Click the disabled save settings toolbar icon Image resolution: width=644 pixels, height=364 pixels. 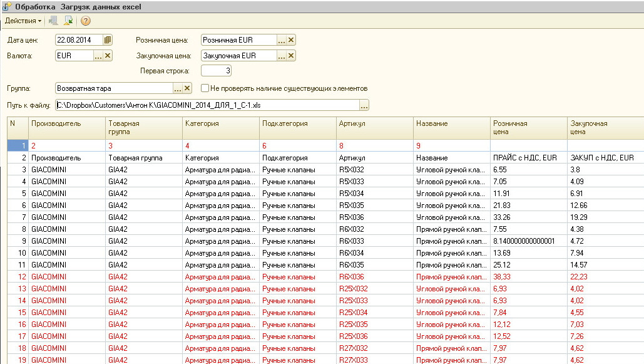tap(53, 21)
